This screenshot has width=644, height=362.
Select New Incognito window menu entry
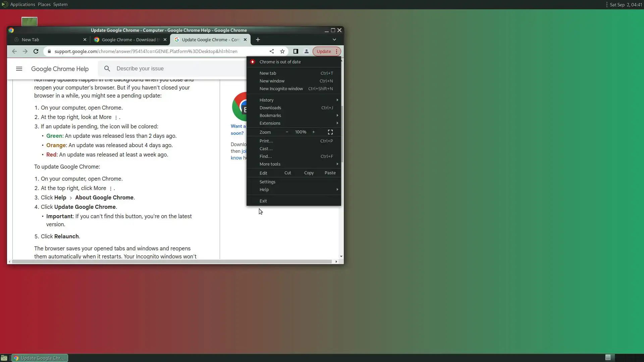click(281, 88)
